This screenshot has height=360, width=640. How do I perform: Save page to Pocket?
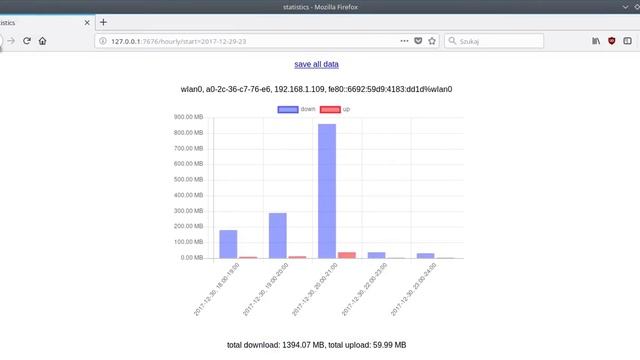pos(418,41)
